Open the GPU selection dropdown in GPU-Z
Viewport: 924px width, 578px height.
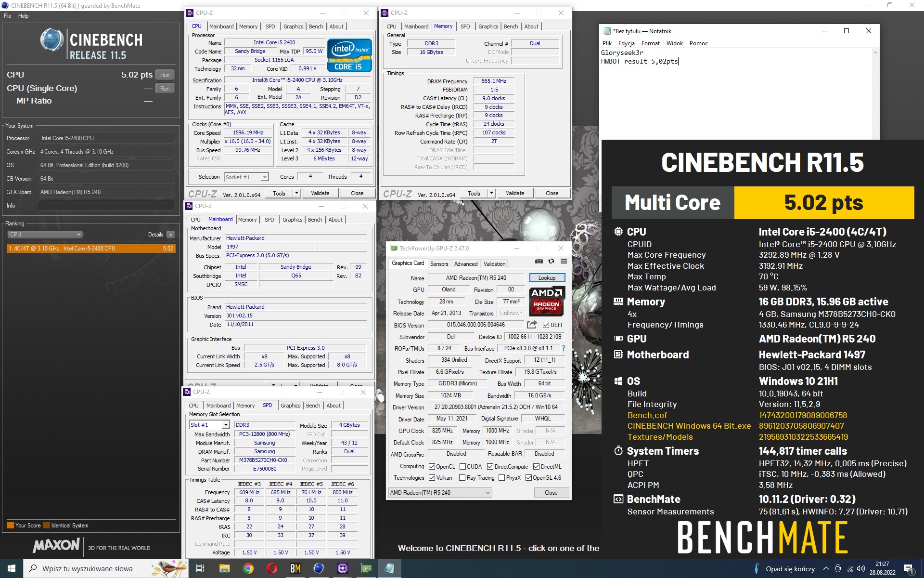440,493
